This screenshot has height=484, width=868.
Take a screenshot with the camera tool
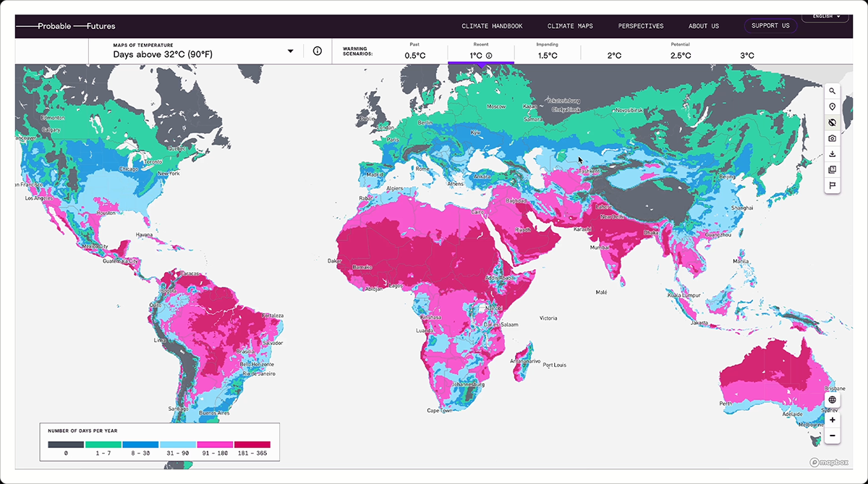[832, 137]
